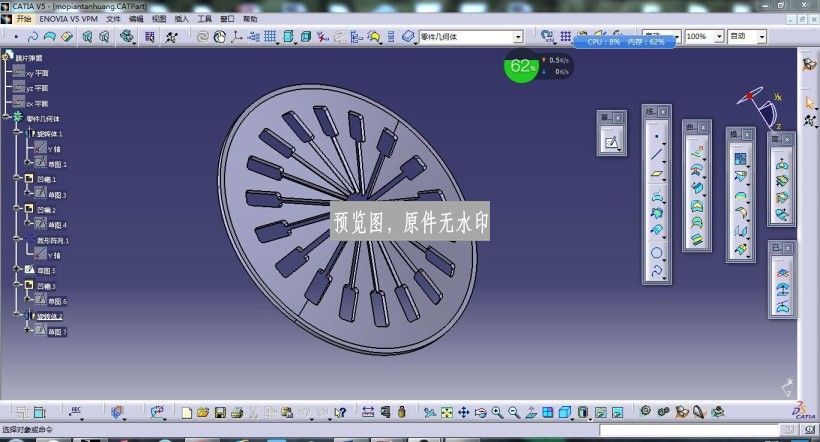Click the compass at top right of viewport

[759, 107]
